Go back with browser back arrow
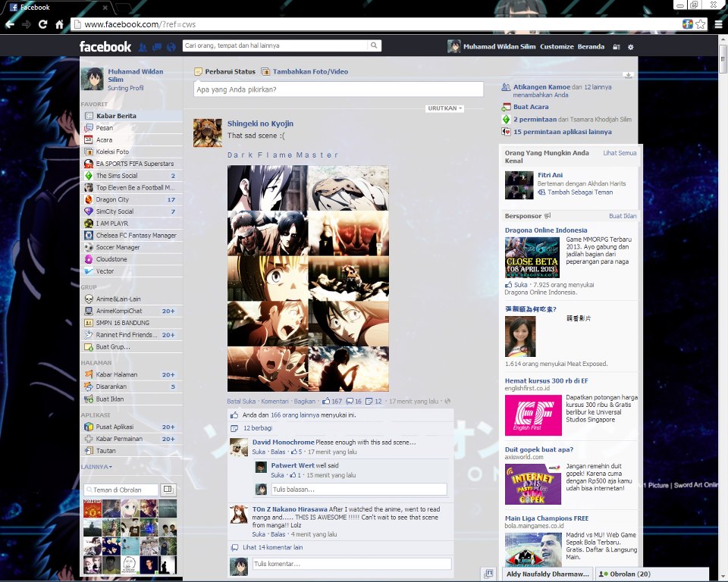Image resolution: width=728 pixels, height=582 pixels. [x=10, y=24]
